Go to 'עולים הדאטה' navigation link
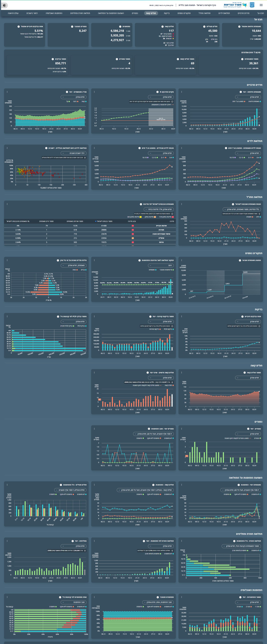 pos(13,13)
